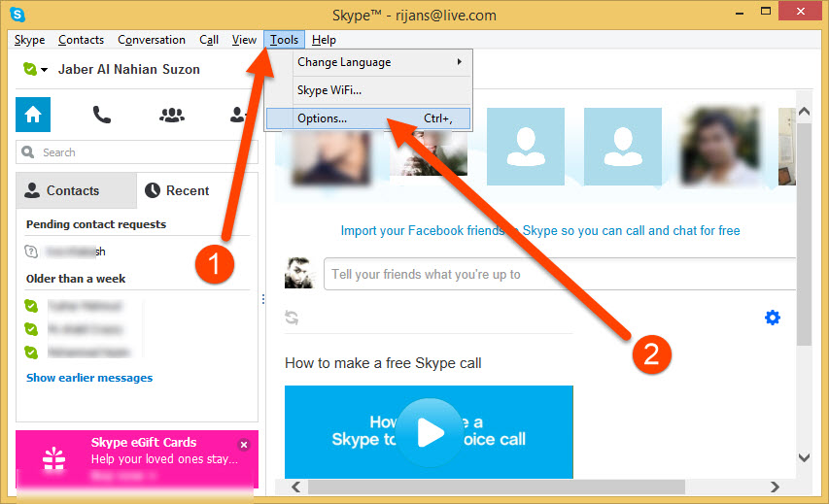
Task: Open the Call menu
Action: coord(209,40)
